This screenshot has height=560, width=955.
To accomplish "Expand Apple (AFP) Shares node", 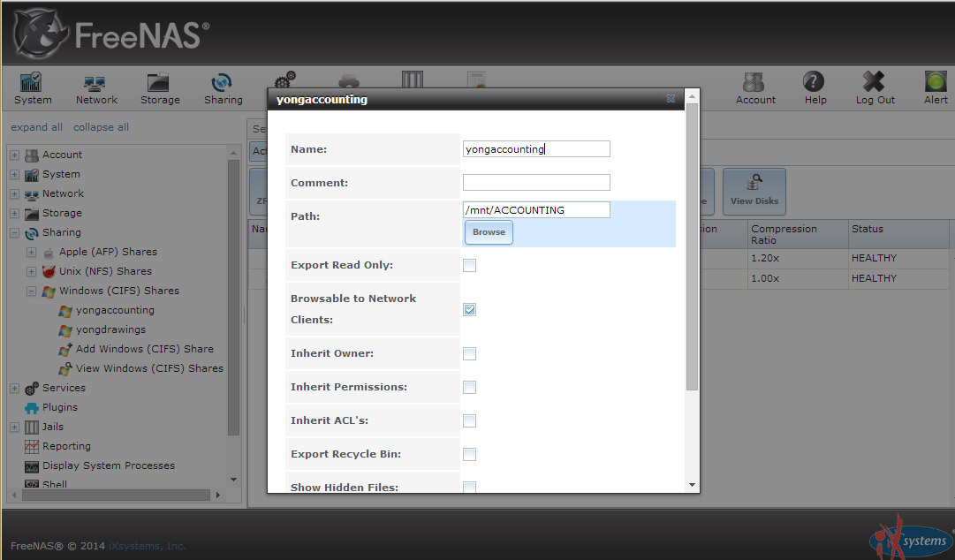I will [31, 253].
